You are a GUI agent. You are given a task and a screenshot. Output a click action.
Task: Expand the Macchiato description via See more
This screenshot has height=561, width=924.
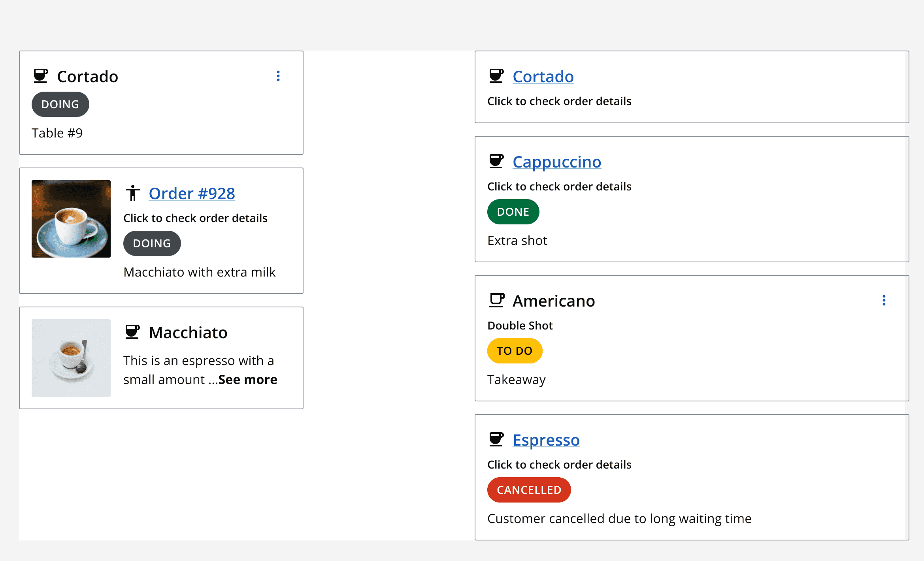pos(247,379)
